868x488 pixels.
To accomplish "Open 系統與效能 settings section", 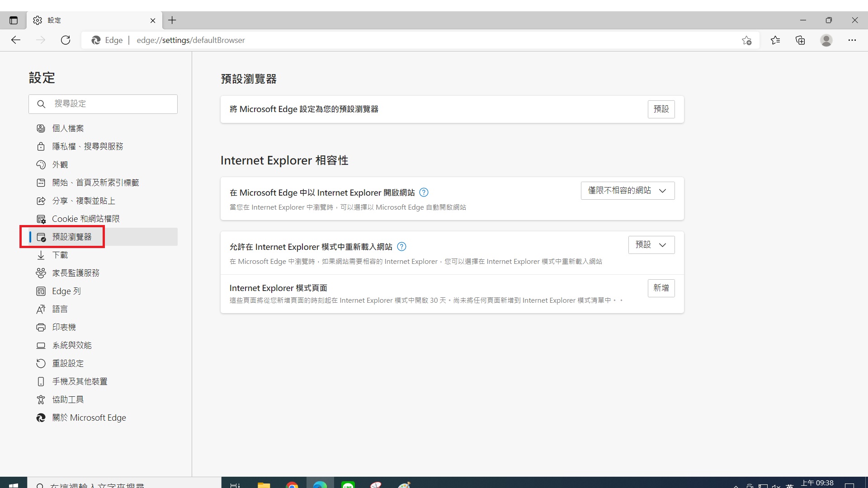I will click(x=103, y=345).
